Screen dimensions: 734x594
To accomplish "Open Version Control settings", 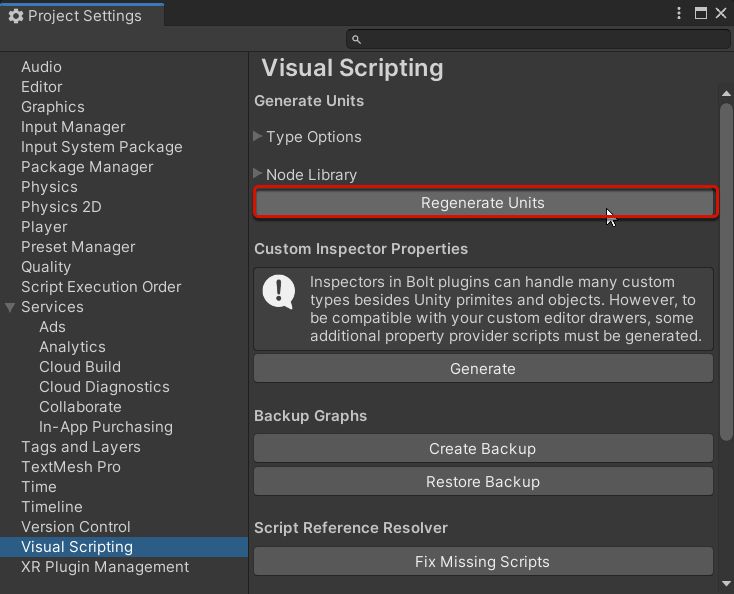I will [76, 527].
